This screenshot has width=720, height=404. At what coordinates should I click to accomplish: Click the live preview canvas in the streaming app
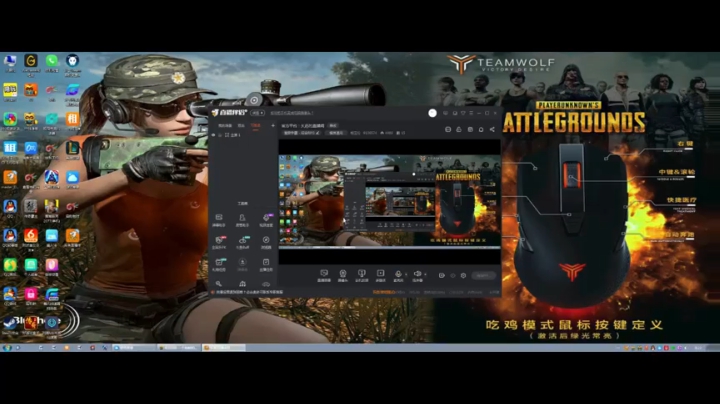coord(389,202)
